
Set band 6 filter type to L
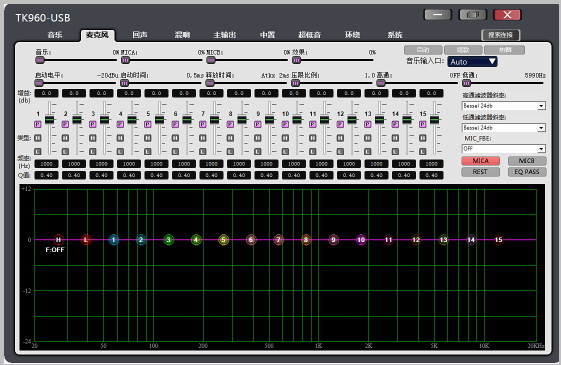[x=175, y=151]
